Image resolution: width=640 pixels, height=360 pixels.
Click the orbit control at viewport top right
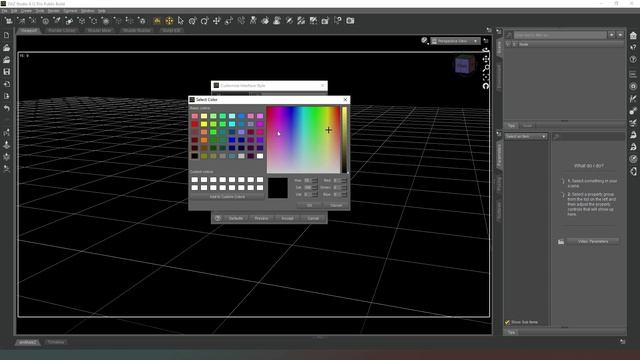486,51
